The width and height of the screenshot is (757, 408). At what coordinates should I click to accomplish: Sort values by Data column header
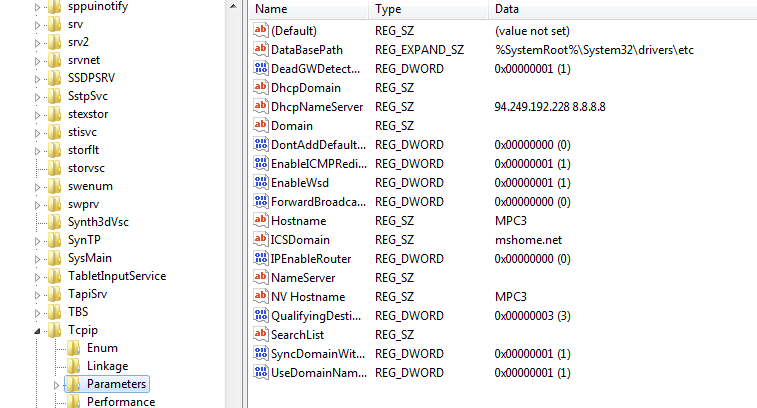tap(623, 9)
